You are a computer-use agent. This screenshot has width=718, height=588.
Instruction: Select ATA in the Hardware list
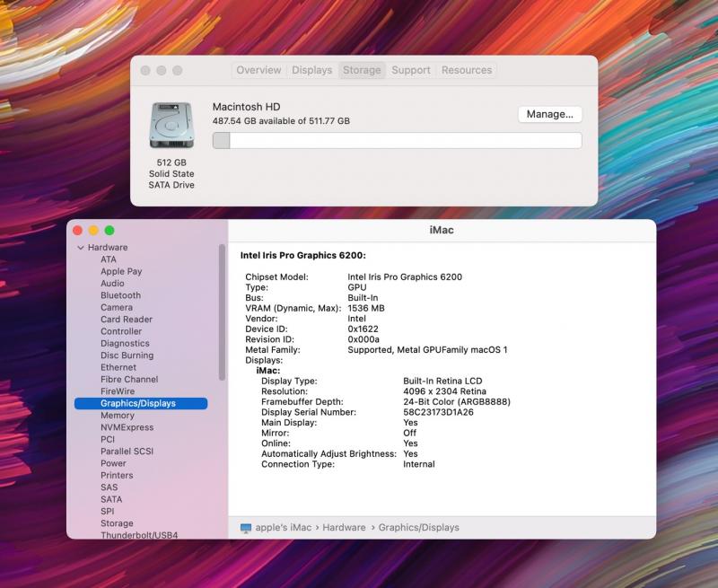109,259
